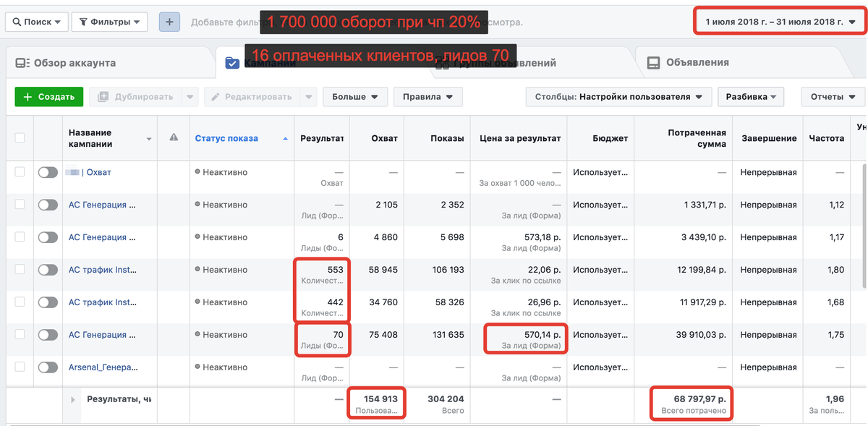The height and width of the screenshot is (426, 868).
Task: Toggle switch for Arsenal_Генера campaign
Action: coord(48,367)
